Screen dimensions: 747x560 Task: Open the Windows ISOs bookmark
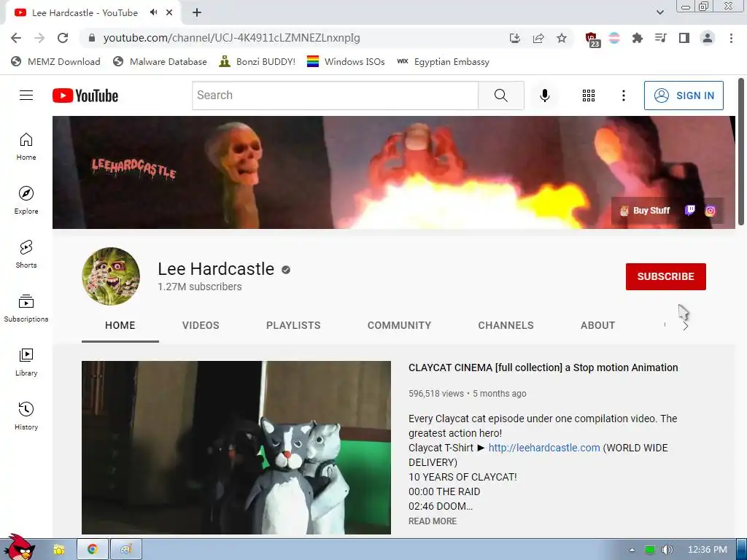[x=346, y=61]
